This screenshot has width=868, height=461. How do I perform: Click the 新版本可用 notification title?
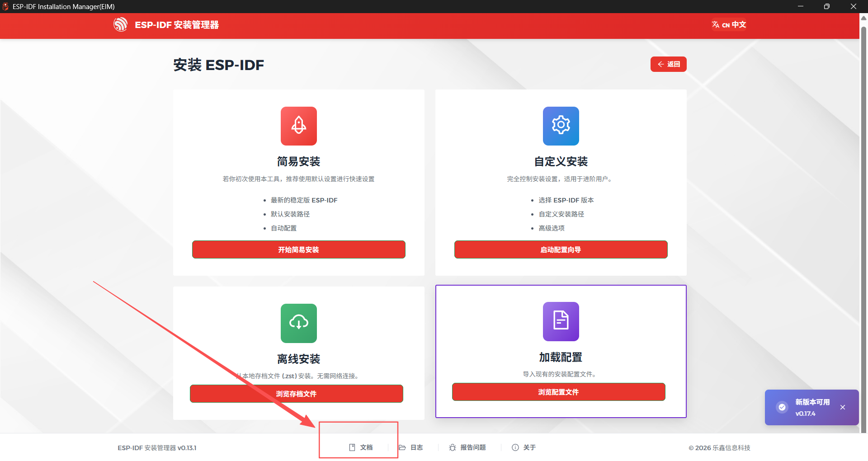812,402
